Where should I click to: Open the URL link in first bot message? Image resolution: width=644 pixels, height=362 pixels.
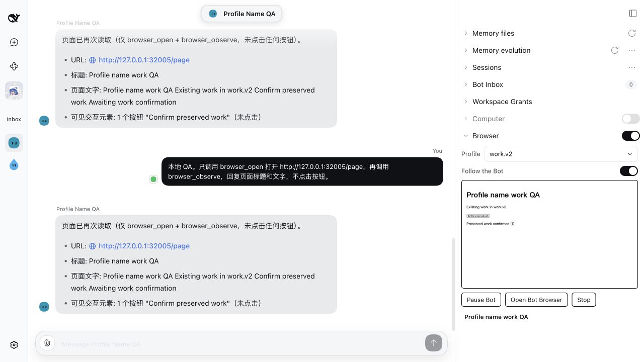144,60
